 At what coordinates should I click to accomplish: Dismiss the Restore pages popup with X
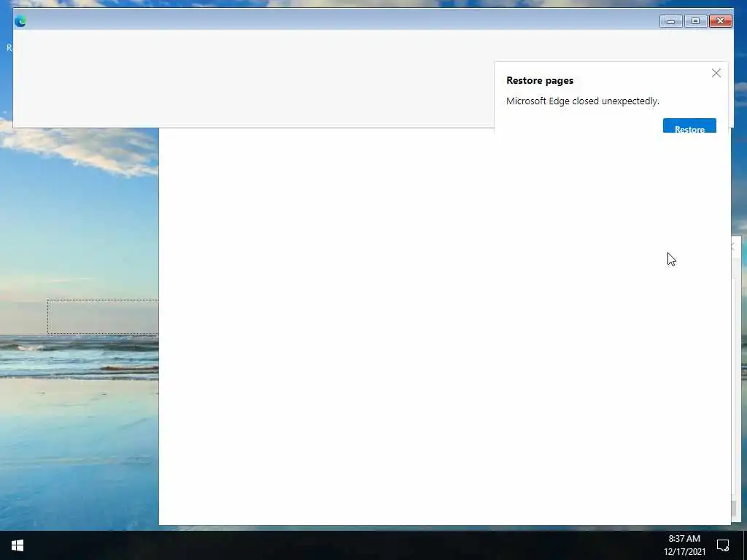pos(716,73)
